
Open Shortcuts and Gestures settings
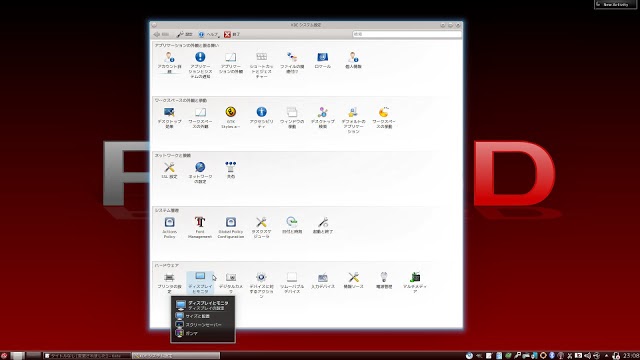tap(262, 65)
